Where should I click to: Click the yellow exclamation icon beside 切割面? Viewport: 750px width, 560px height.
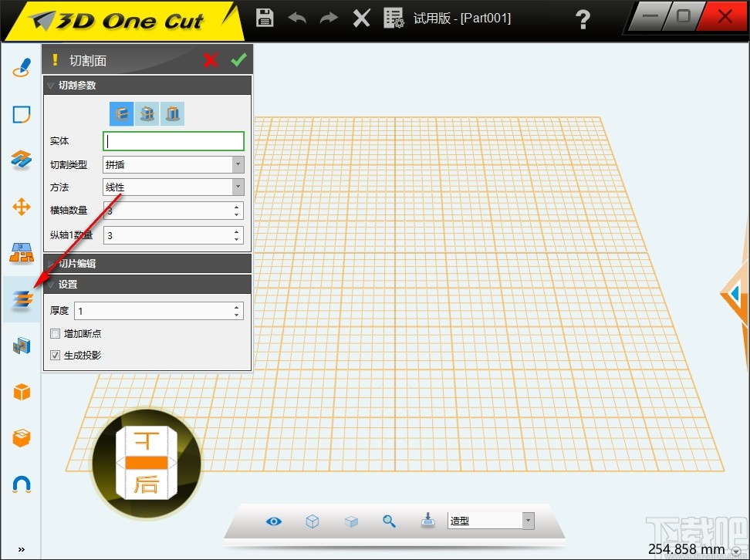point(55,59)
